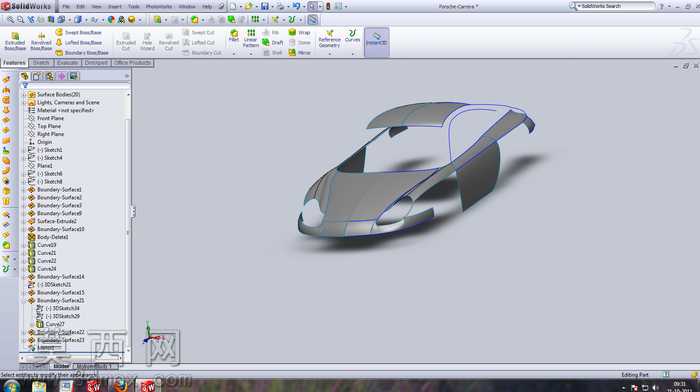The image size is (700, 392).
Task: Select the Mirror tool
Action: 300,53
